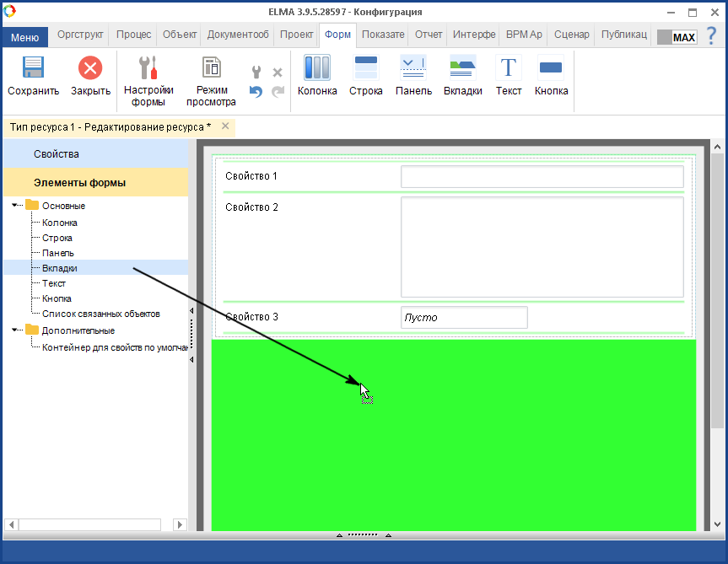728x564 pixels.
Task: Click the blue undo arrow icon
Action: click(x=256, y=91)
